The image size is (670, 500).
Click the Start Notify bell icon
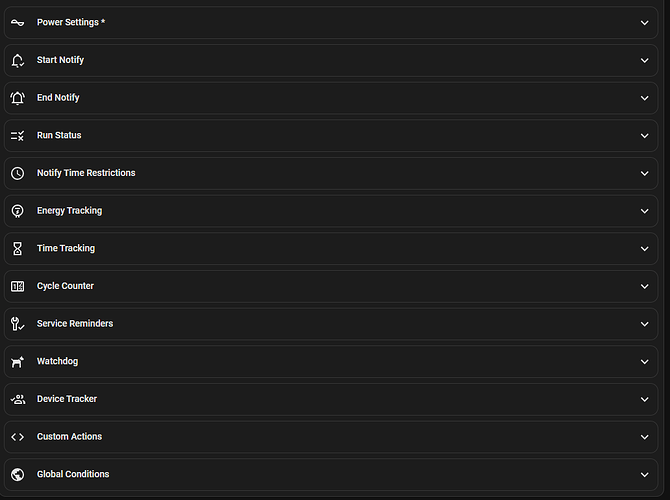click(x=17, y=60)
